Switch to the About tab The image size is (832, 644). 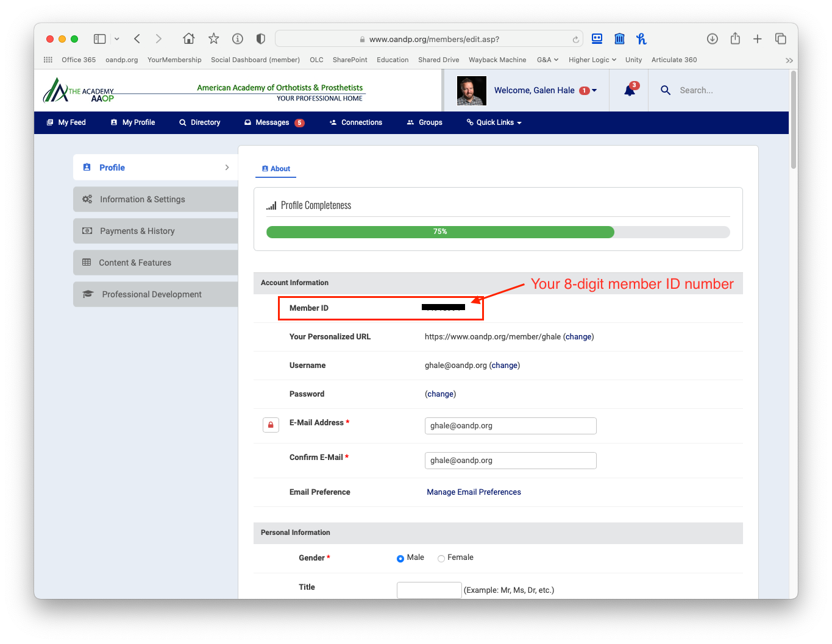(x=276, y=169)
